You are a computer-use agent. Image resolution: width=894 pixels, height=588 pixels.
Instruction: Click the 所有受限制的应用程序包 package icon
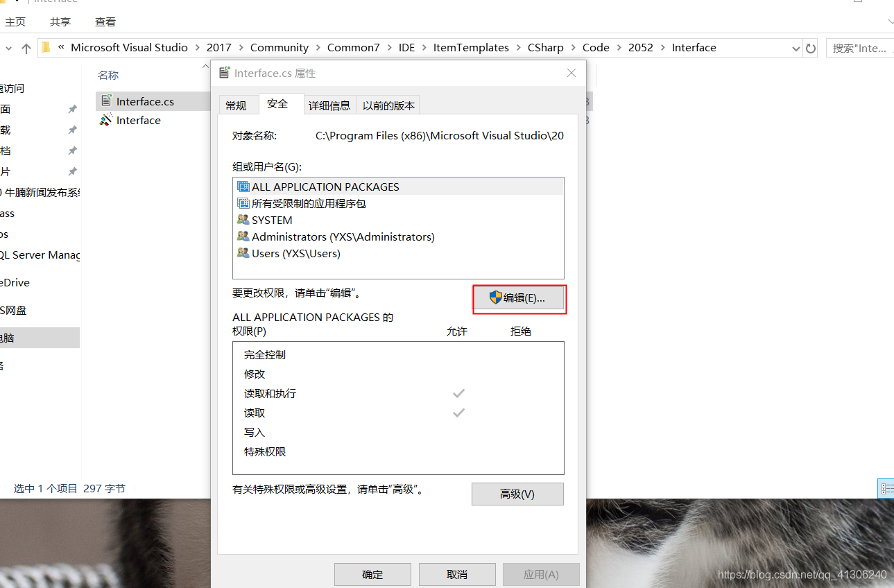243,203
